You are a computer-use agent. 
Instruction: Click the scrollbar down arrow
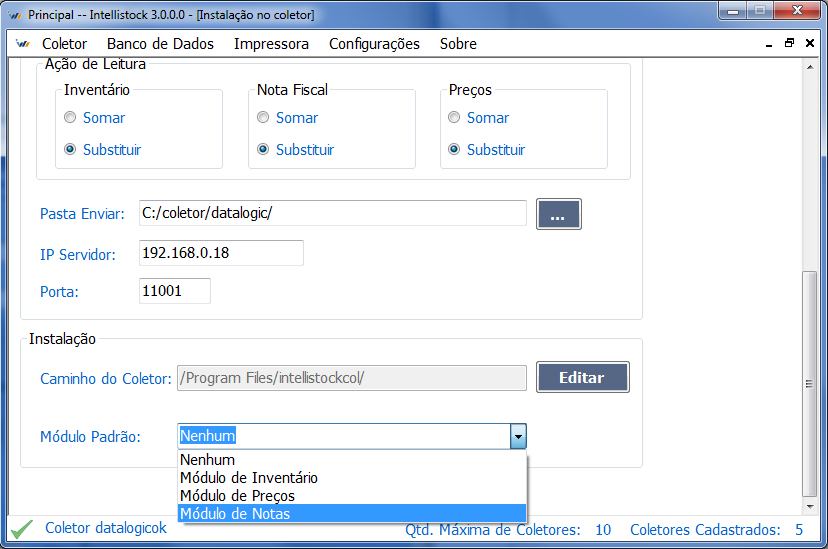click(x=810, y=507)
